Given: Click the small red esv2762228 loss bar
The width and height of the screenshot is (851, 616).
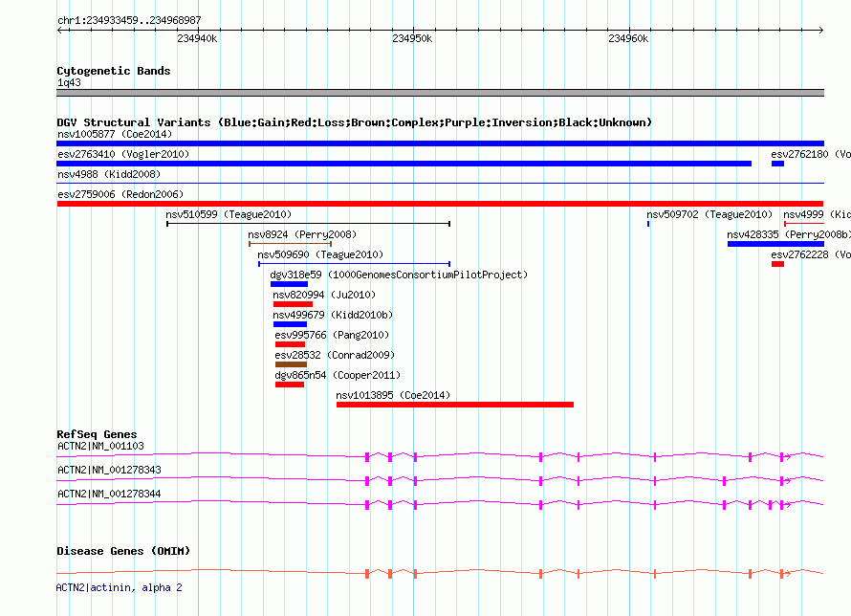Looking at the screenshot, I should click(x=777, y=264).
